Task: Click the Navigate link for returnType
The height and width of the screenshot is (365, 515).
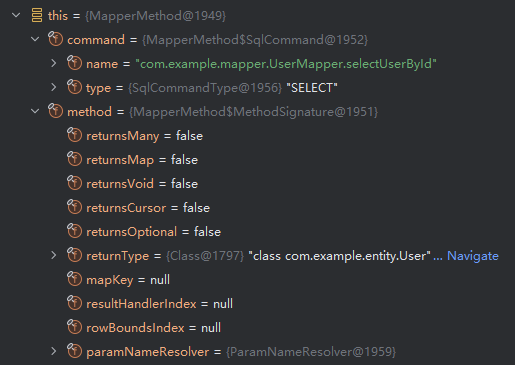Action: [473, 256]
